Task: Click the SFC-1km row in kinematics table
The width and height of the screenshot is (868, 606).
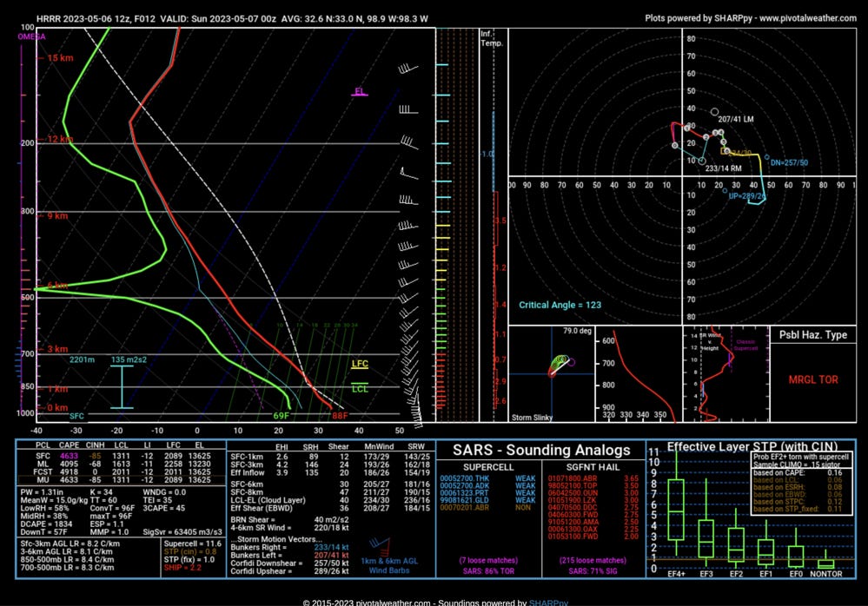Action: tap(330, 457)
